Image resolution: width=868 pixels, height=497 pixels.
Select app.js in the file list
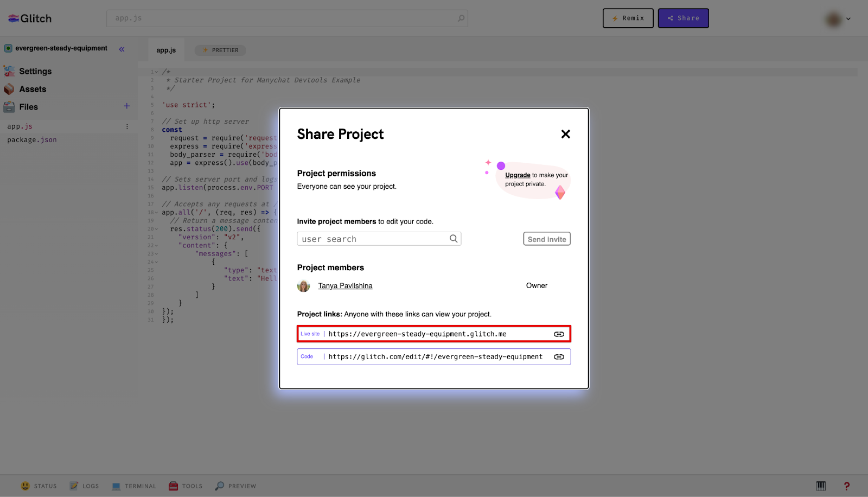click(20, 126)
